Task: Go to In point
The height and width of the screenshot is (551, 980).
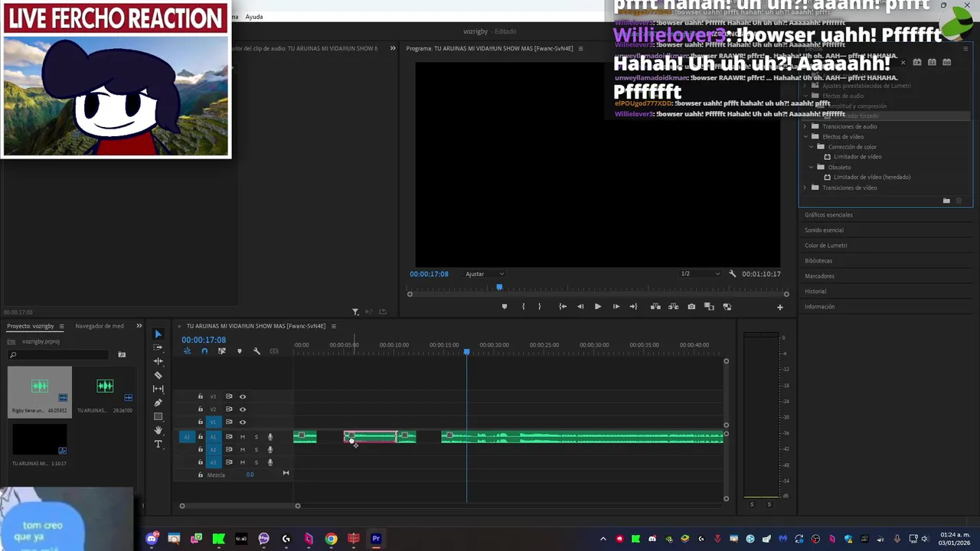Action: (563, 307)
